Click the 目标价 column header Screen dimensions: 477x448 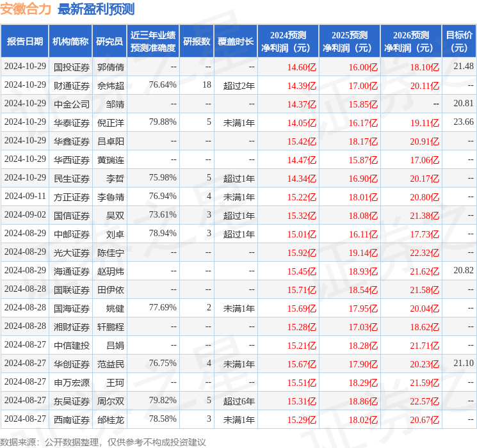(459, 42)
